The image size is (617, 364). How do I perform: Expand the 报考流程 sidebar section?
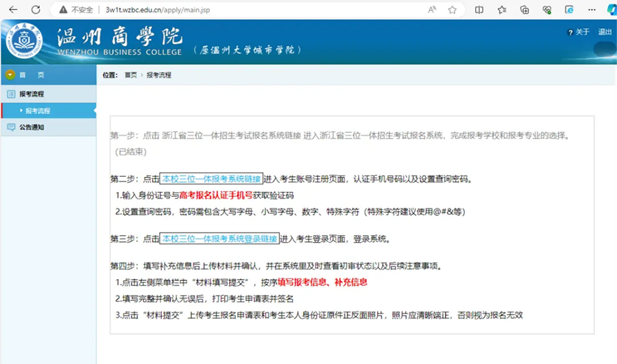tap(49, 94)
